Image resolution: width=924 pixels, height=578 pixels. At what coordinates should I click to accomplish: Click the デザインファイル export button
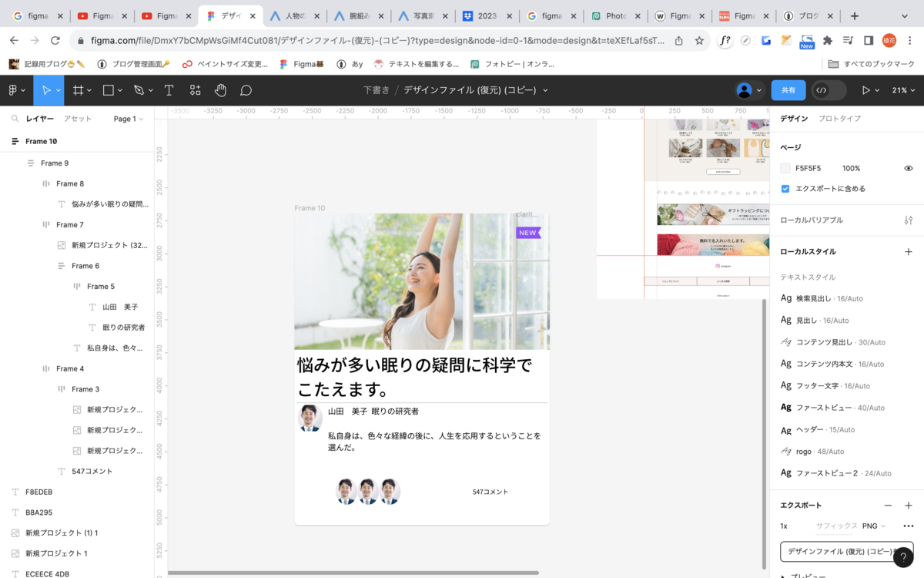[847, 552]
